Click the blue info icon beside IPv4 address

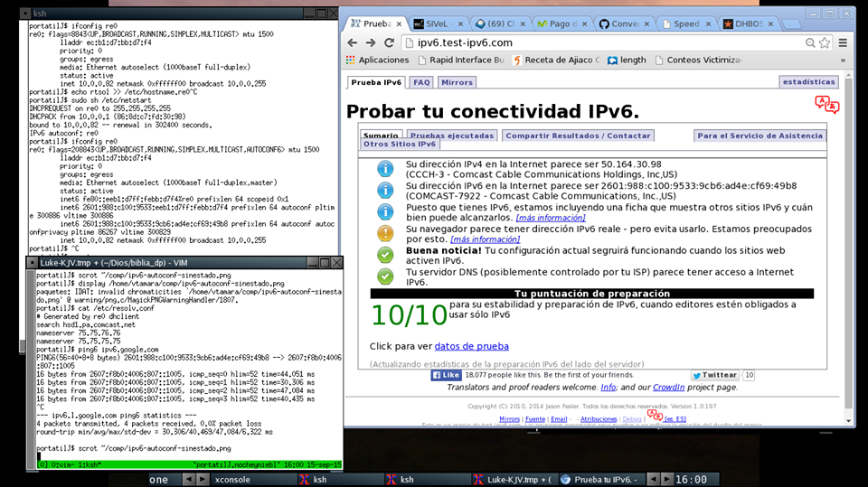pos(385,169)
